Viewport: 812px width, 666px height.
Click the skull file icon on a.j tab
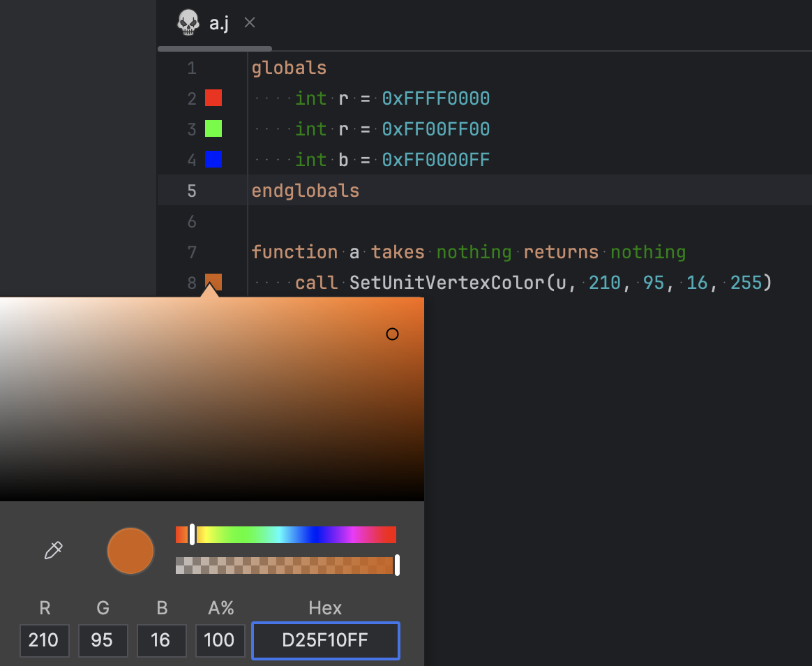(x=188, y=23)
